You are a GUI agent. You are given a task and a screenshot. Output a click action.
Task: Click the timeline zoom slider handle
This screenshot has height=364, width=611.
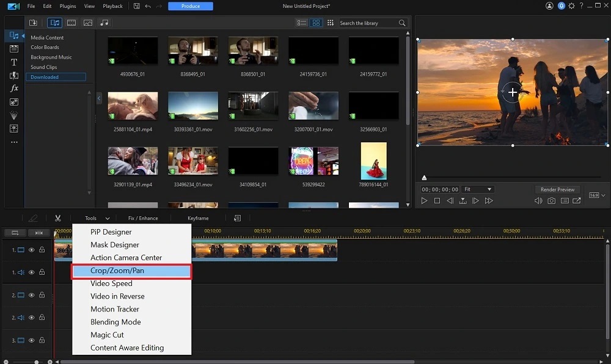click(36, 362)
